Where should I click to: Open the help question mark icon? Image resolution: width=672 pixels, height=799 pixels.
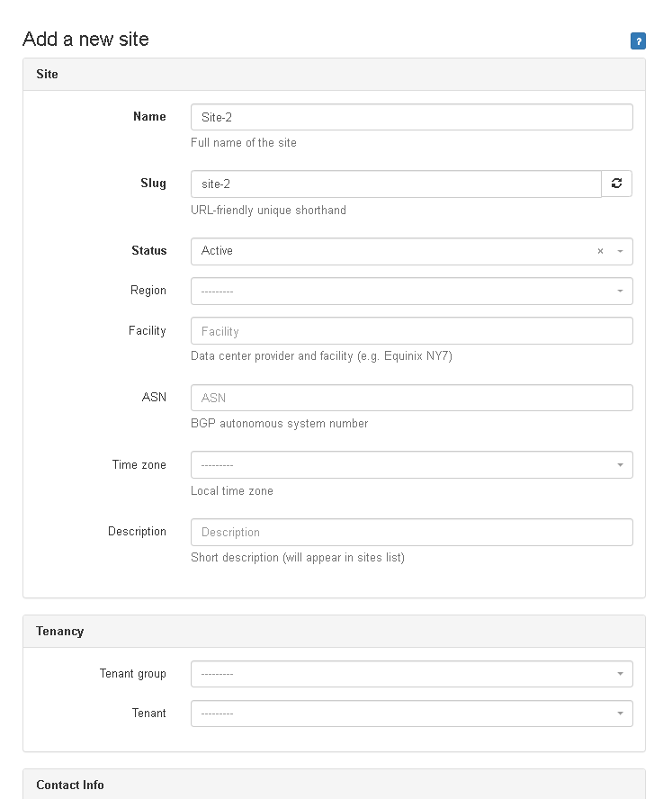pyautogui.click(x=638, y=40)
